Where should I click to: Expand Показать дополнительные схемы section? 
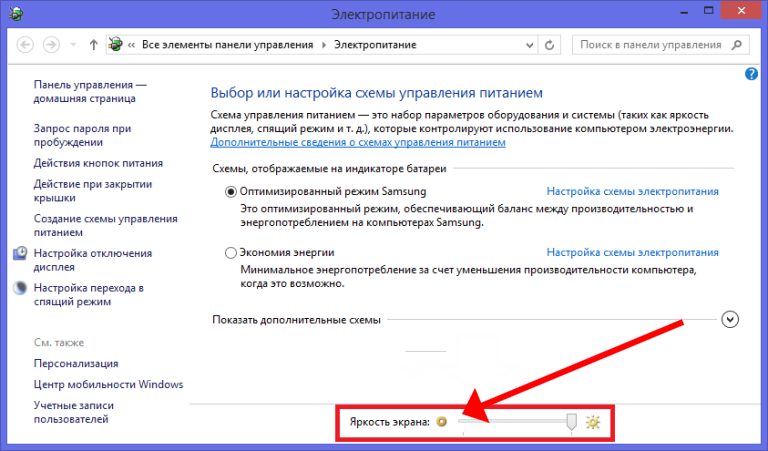[x=730, y=319]
